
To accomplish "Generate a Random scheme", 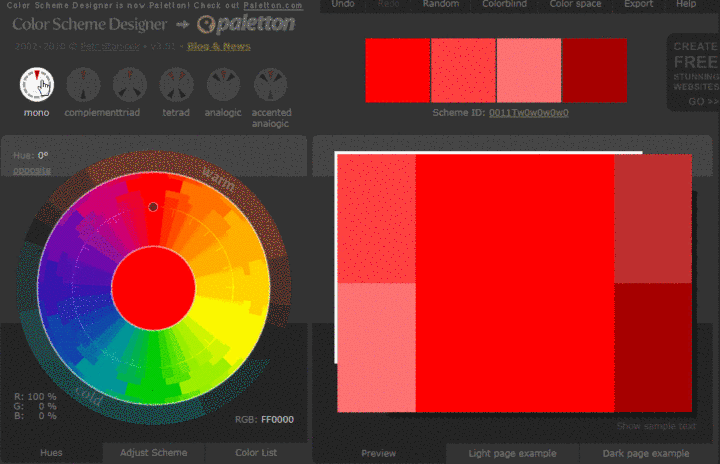I will click(441, 4).
